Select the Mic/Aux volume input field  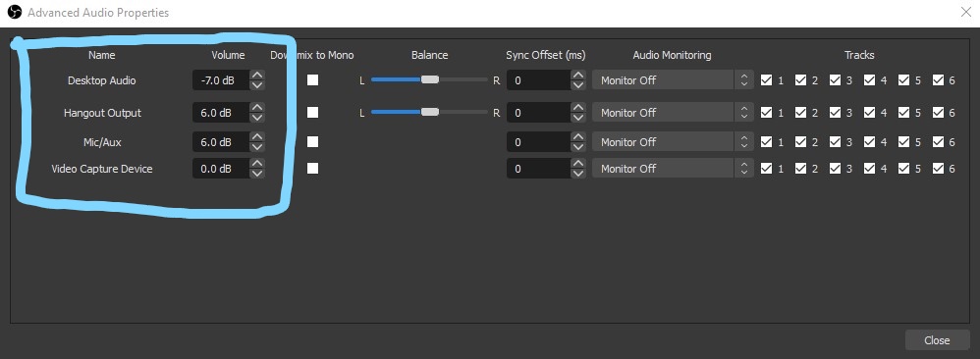pyautogui.click(x=221, y=141)
